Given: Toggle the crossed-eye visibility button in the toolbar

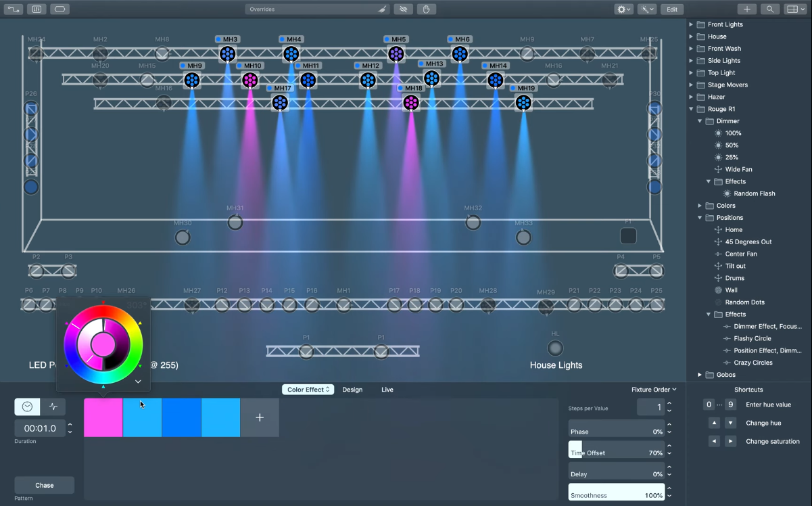Looking at the screenshot, I should pyautogui.click(x=404, y=9).
